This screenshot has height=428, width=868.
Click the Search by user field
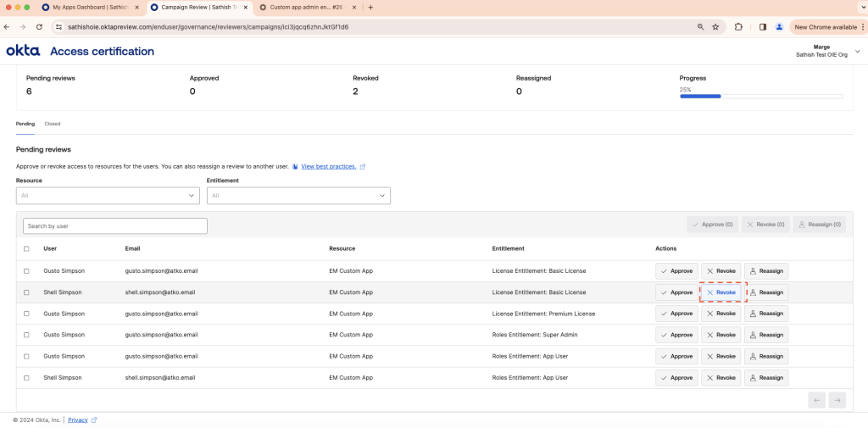[115, 226]
